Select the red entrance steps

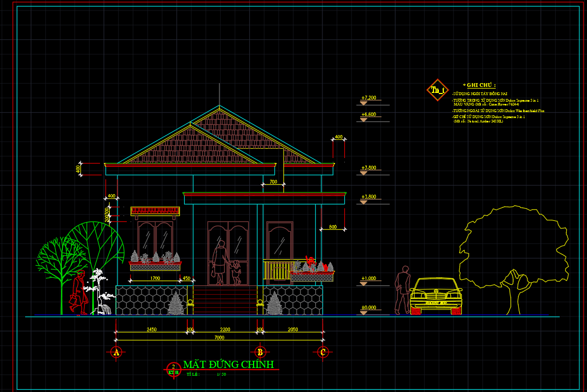coord(225,301)
